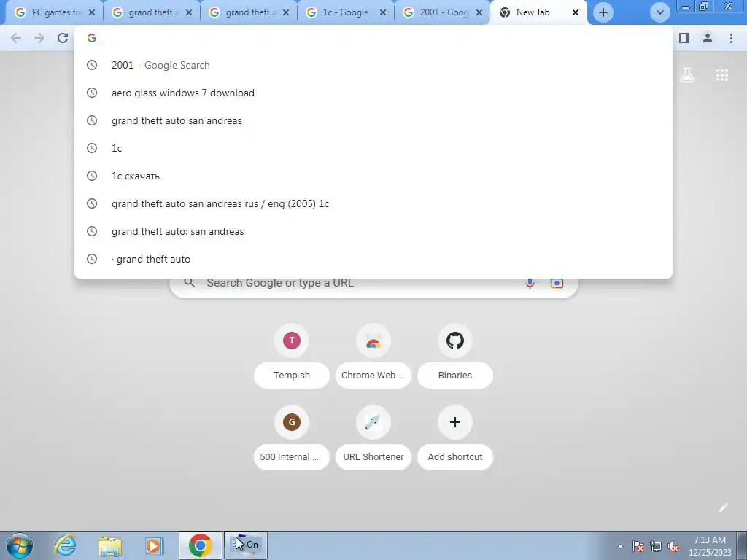Switch to the first grand theft tab
The height and width of the screenshot is (560, 747).
[152, 12]
